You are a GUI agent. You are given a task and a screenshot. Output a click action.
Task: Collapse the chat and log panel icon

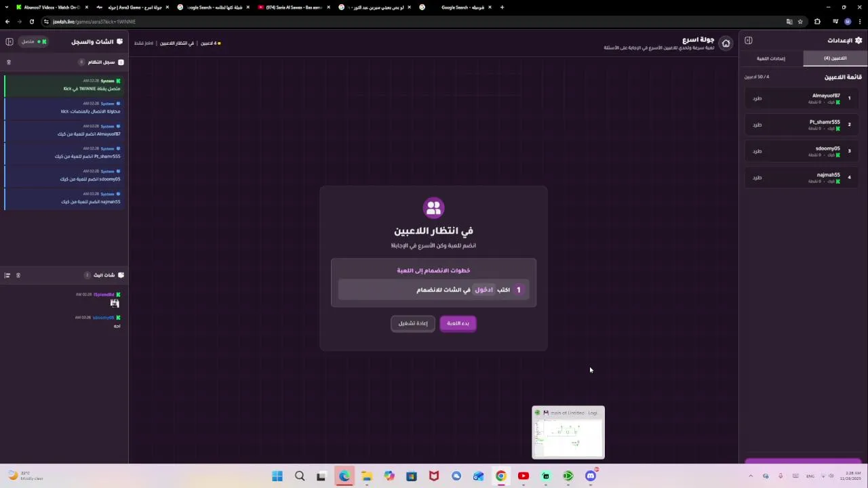9,42
